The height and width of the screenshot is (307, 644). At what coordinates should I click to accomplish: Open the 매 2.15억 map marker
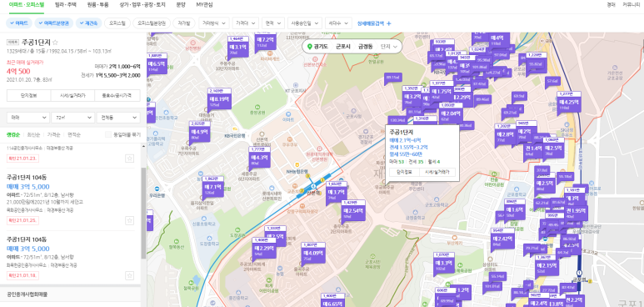pyautogui.click(x=547, y=267)
